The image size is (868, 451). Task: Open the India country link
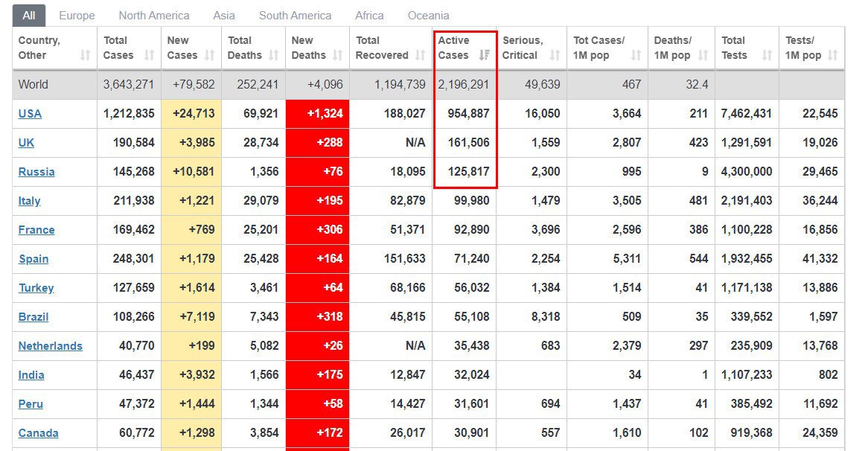click(31, 375)
